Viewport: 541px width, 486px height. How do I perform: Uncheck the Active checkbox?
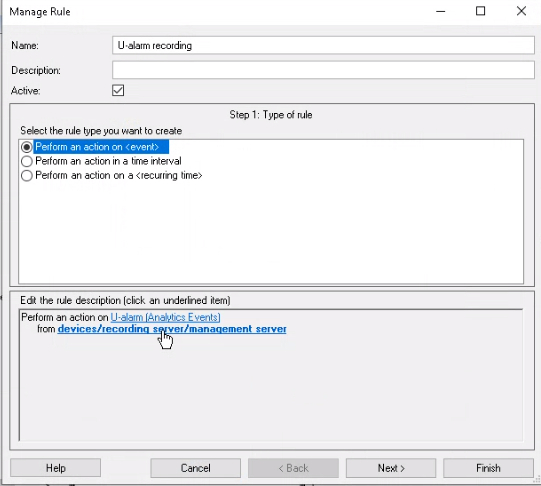tap(118, 90)
